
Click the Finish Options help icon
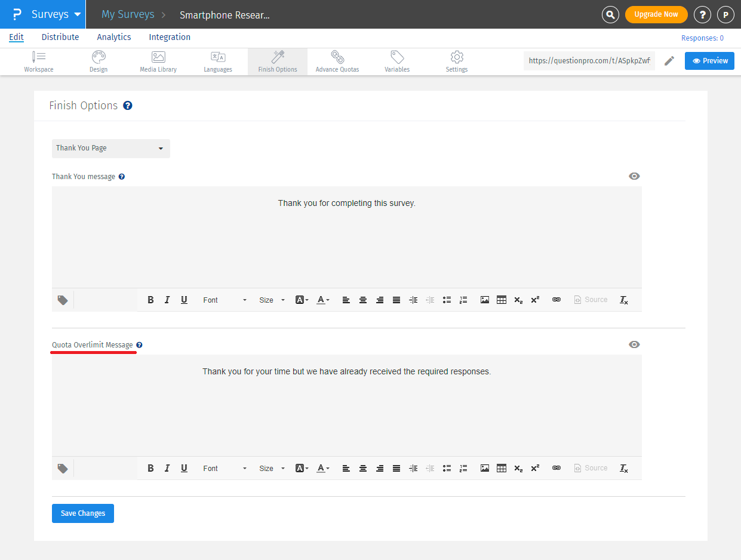127,106
